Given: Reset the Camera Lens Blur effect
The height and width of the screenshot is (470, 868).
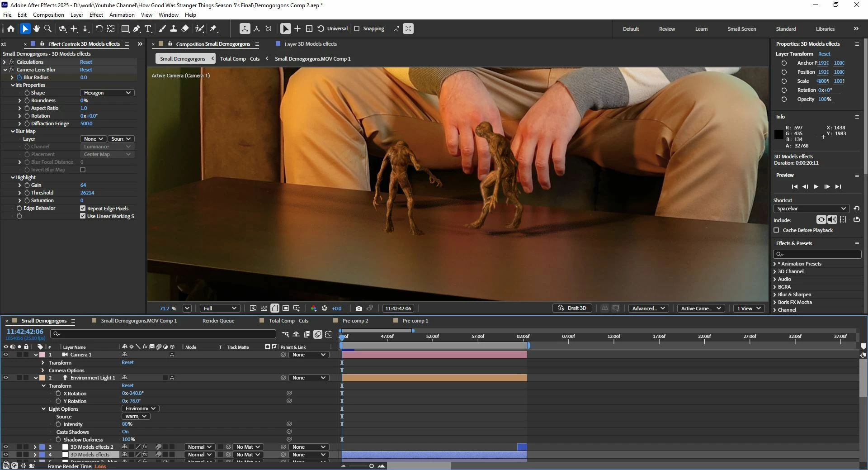Looking at the screenshot, I should (86, 70).
